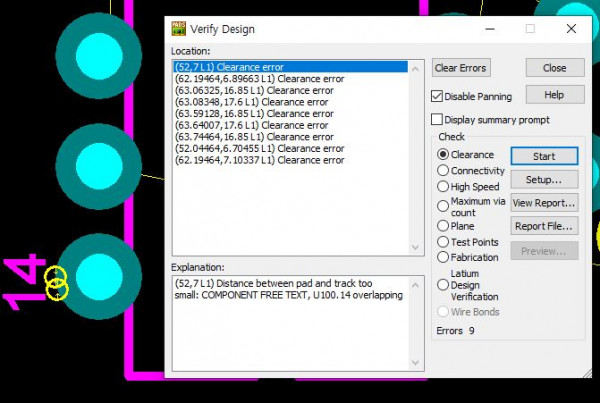600x403 pixels.
Task: Pick the Plane check radio button
Action: tap(443, 226)
